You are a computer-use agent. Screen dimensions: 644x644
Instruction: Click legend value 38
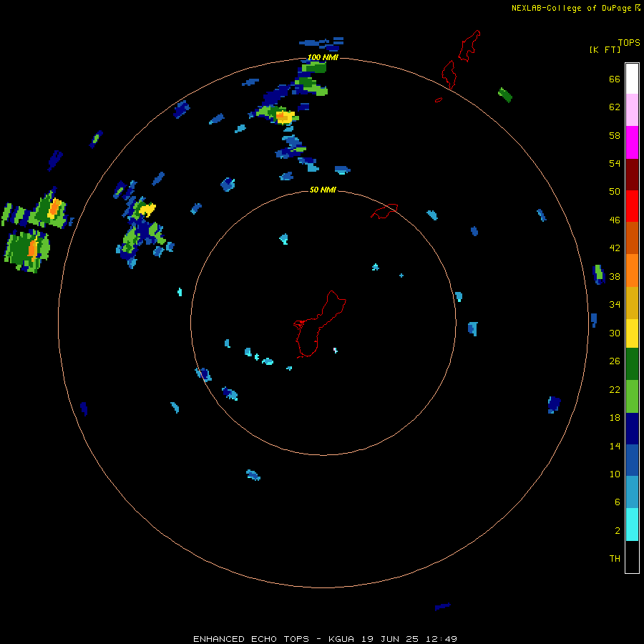(615, 276)
